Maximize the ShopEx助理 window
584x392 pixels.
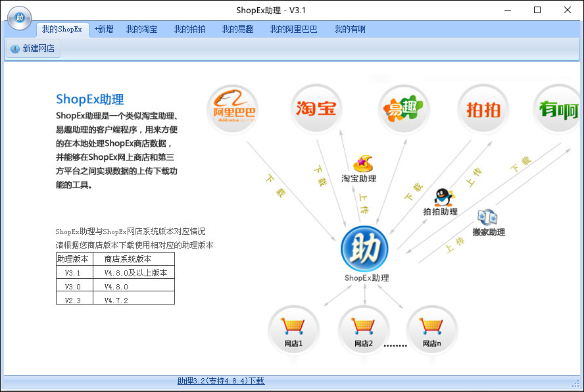[x=537, y=10]
